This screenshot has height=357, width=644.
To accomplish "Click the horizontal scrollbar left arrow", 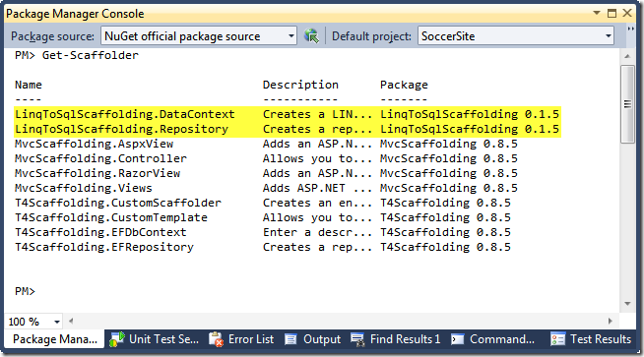I will click(x=71, y=321).
